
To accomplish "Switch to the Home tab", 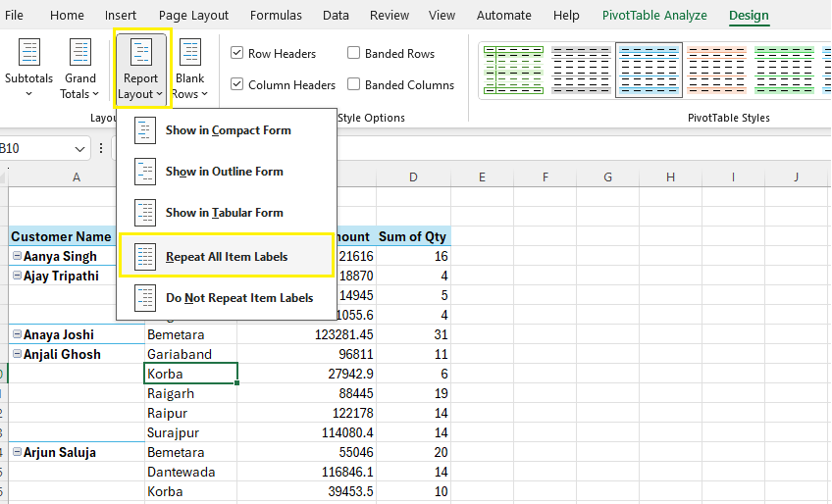I will pyautogui.click(x=67, y=15).
